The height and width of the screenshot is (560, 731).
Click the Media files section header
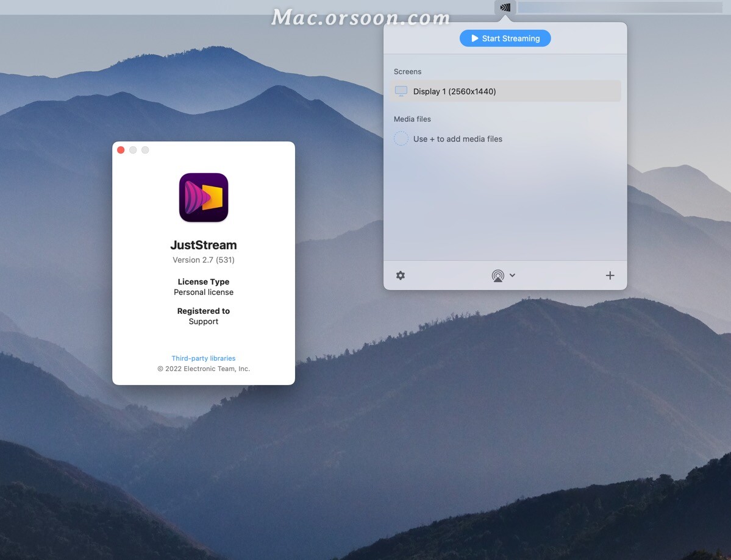412,119
